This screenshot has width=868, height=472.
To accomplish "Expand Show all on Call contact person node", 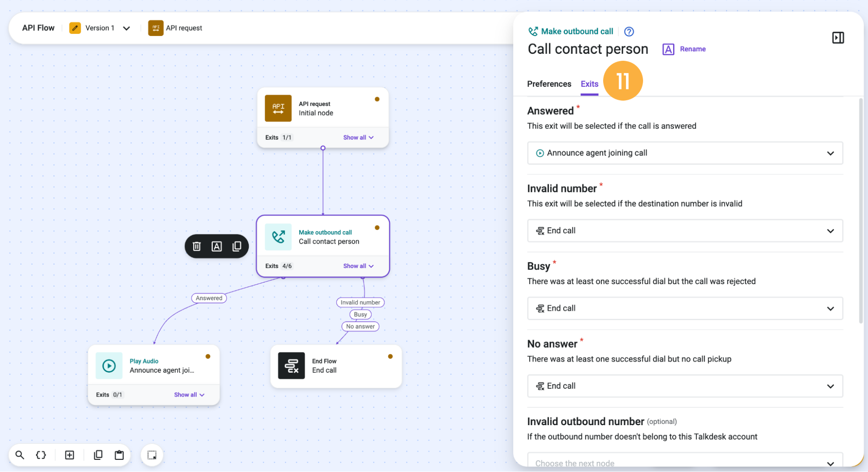I will pos(358,266).
